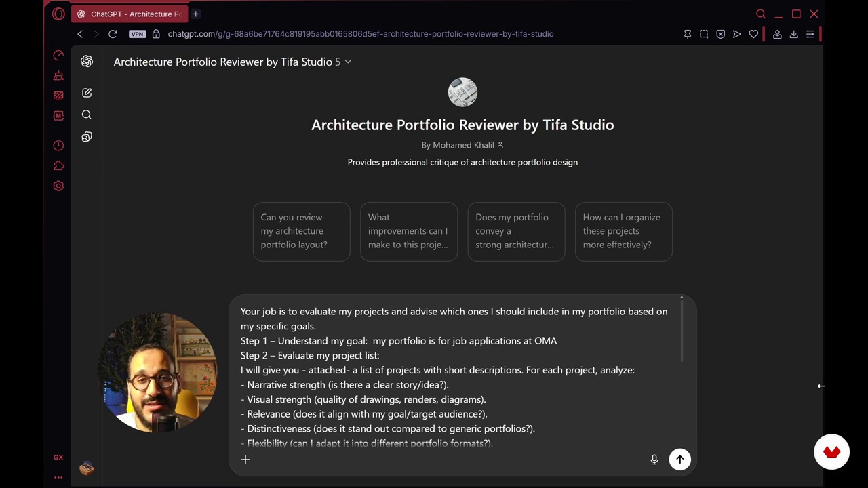The width and height of the screenshot is (868, 488).
Task: Expand the Architecture Portfolio Reviewer model dropdown
Action: (348, 62)
